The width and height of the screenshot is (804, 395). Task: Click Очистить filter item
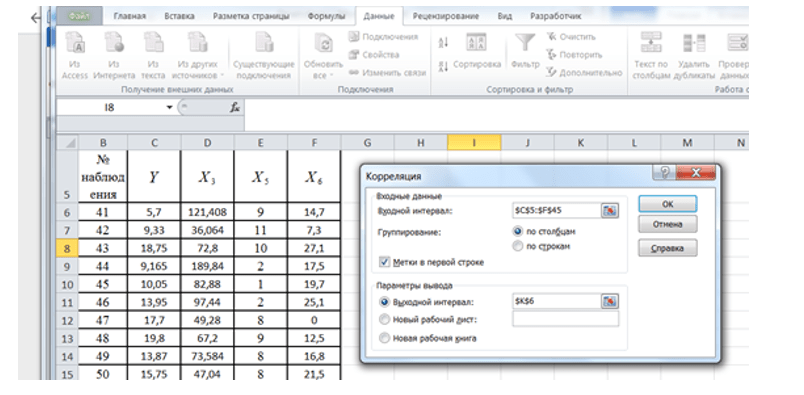click(571, 37)
